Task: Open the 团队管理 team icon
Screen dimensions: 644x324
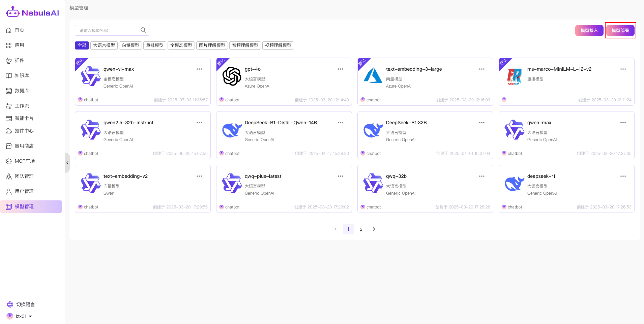Action: (x=9, y=176)
